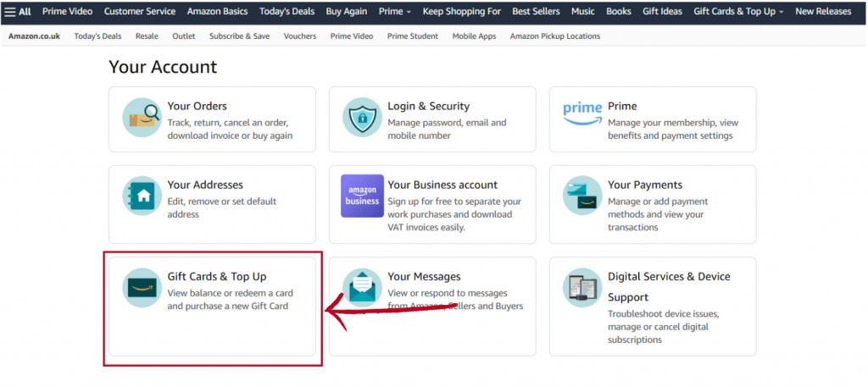Select Buy Again in top navigation
This screenshot has width=868, height=387.
347,11
